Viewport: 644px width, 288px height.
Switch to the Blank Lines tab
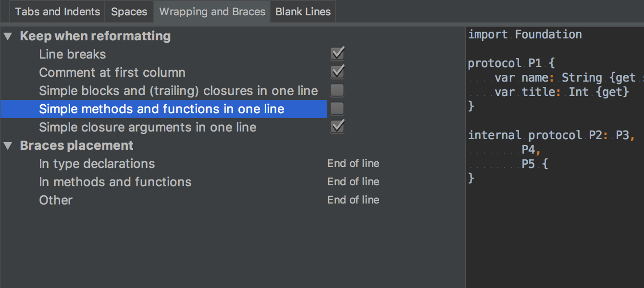302,11
